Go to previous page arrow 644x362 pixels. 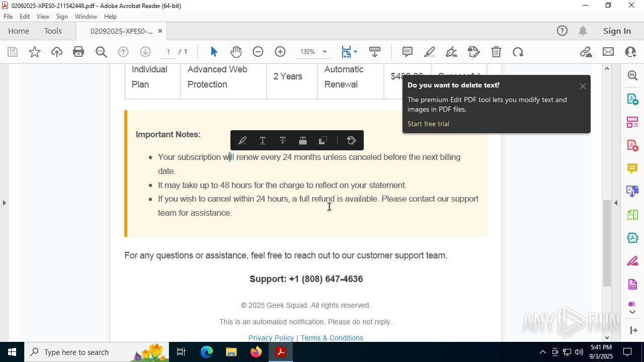tap(123, 52)
